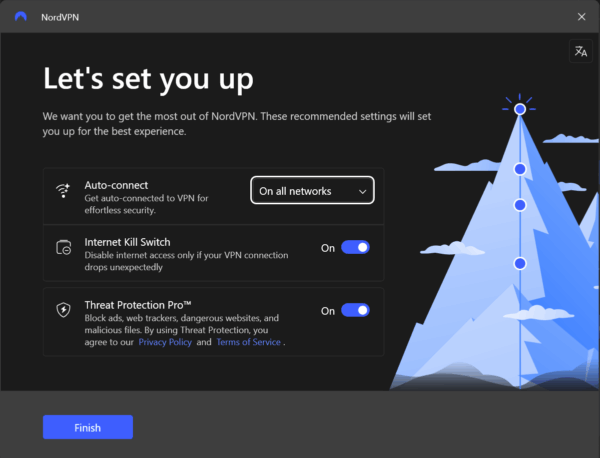Click the On label beside Threat Protection

(x=328, y=311)
